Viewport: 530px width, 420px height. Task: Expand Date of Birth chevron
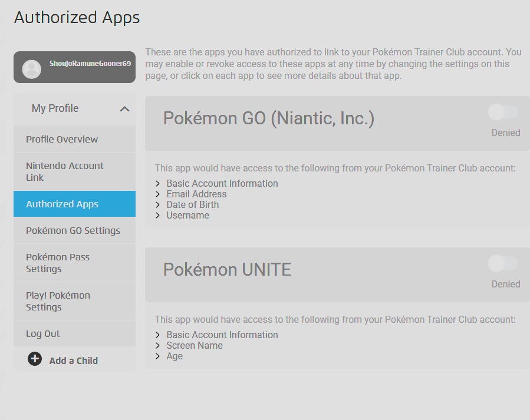click(x=157, y=204)
